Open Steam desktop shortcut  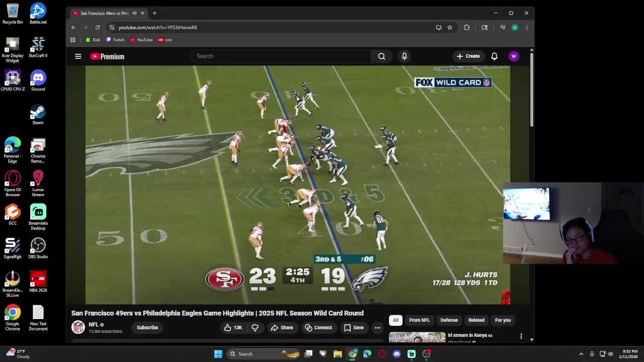38,114
